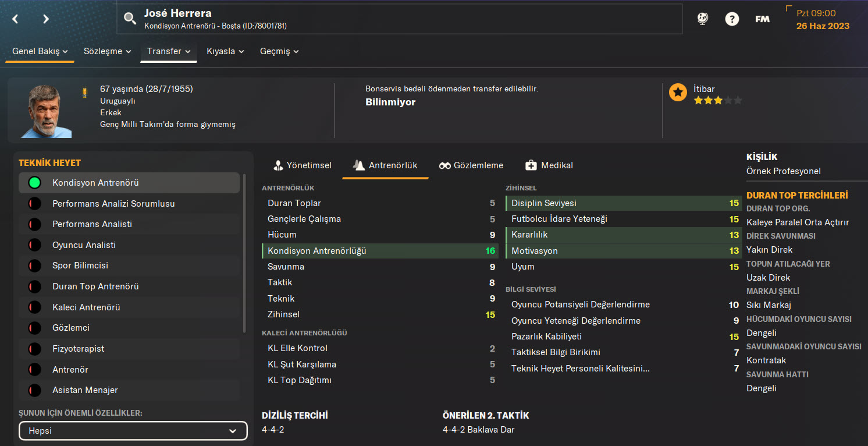Click the Kondisyon Antrenörlüğü attribute row

click(x=380, y=251)
